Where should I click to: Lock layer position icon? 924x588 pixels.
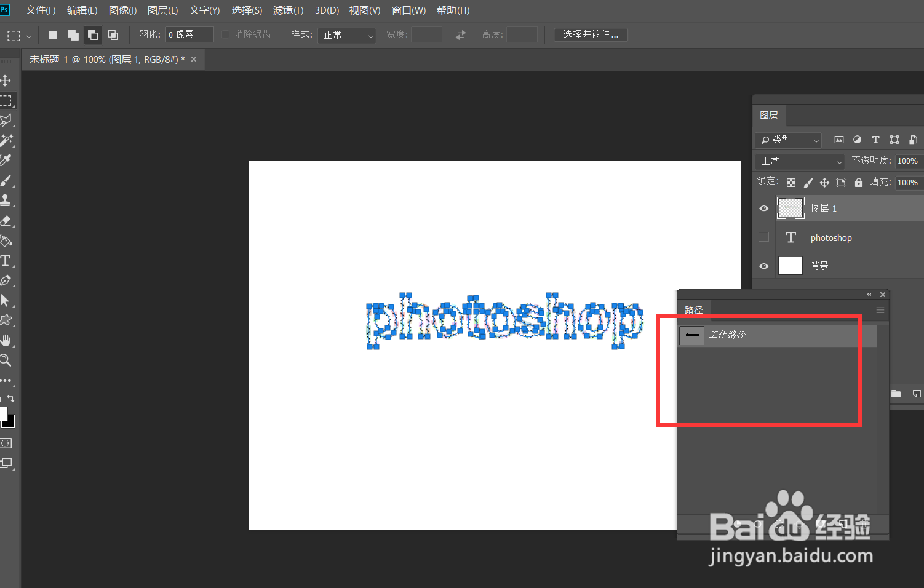coord(824,183)
